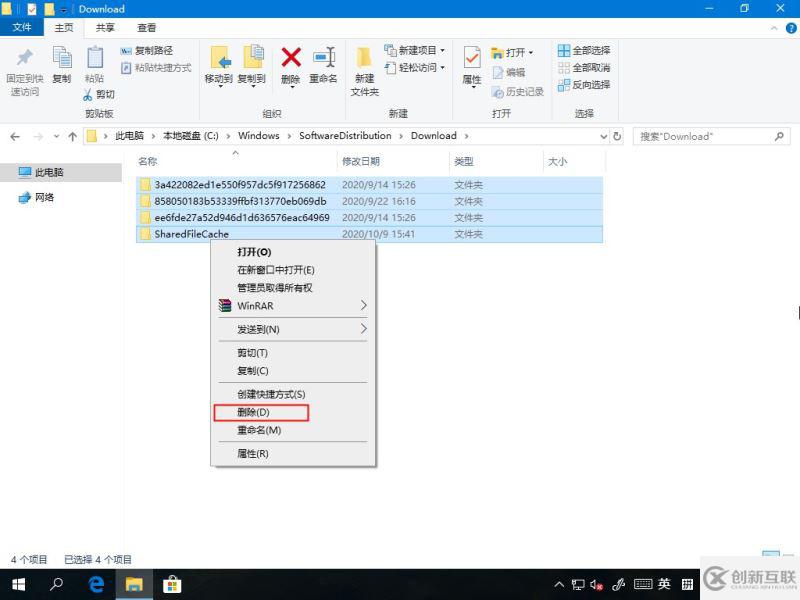Viewport: 800px width, 600px height.
Task: Launch Edge from taskbar
Action: click(x=96, y=584)
